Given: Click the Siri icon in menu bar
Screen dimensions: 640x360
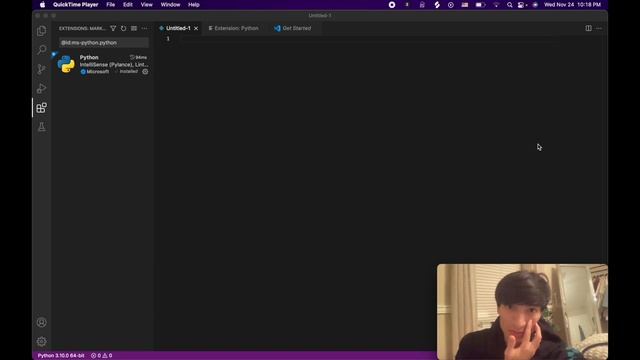Looking at the screenshot, I should 535,5.
